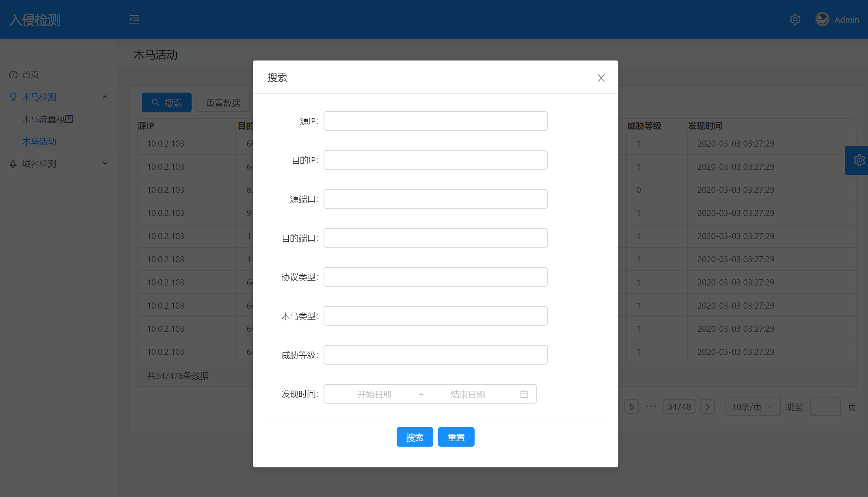Open the 10条/页 page size dropdown
Screen dimensions: 868x497
752,407
